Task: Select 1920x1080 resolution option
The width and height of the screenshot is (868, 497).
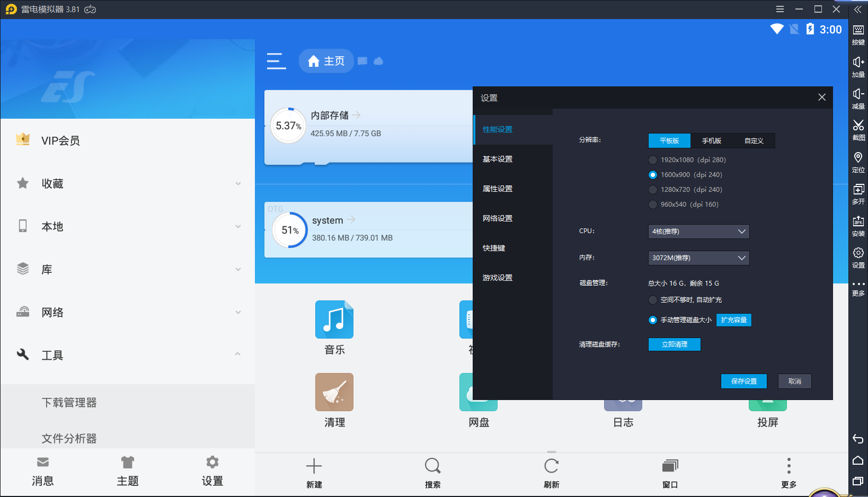Action: 653,160
